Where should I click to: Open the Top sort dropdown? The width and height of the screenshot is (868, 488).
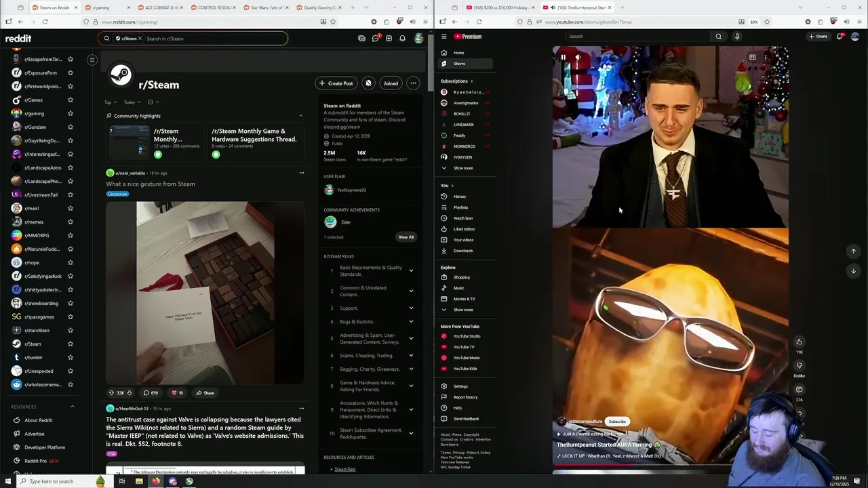(x=110, y=102)
